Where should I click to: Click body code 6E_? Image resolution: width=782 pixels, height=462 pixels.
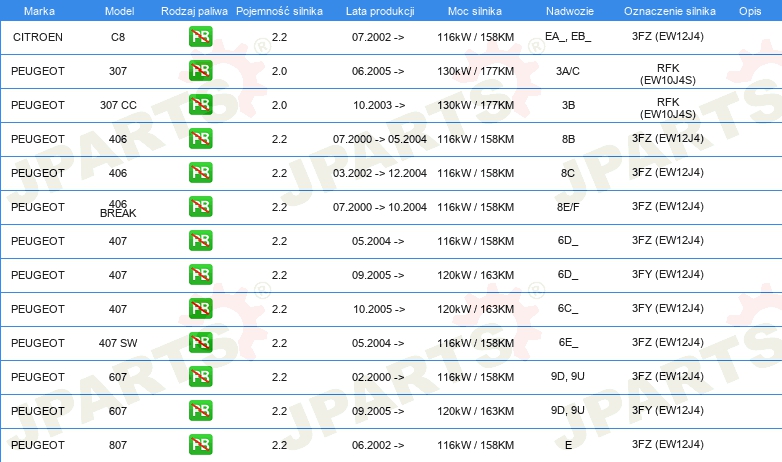click(568, 342)
